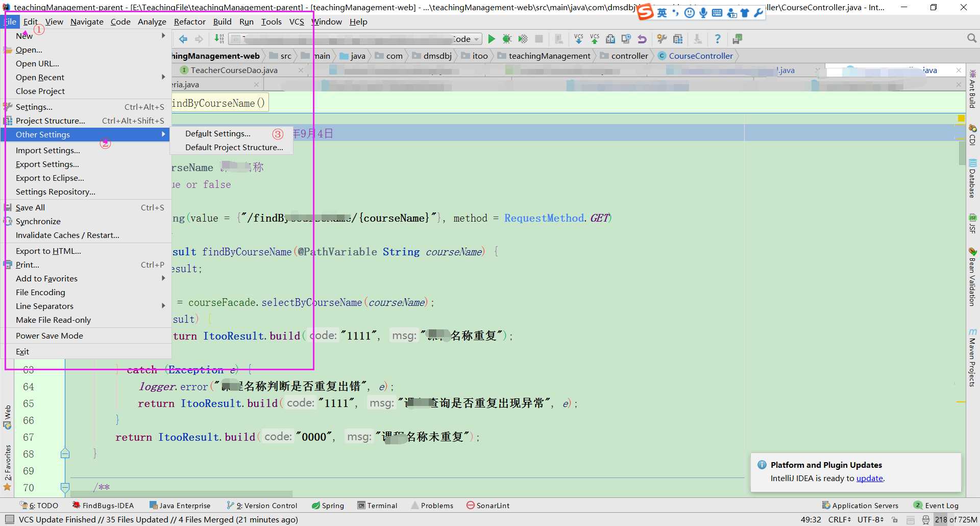The image size is (980, 526).
Task: Close the TeacherCourseDao.java tab
Action: click(x=301, y=70)
